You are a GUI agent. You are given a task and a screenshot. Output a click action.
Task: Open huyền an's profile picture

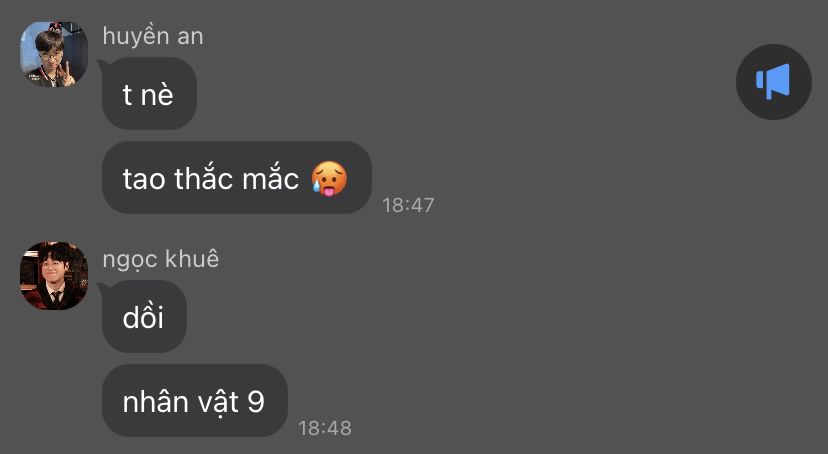tap(54, 54)
